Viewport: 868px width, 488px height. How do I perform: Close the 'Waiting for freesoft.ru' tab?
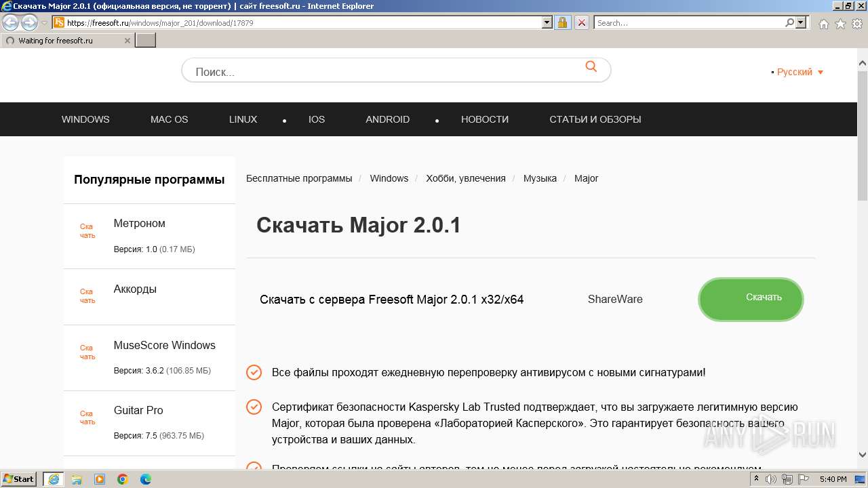(x=127, y=41)
